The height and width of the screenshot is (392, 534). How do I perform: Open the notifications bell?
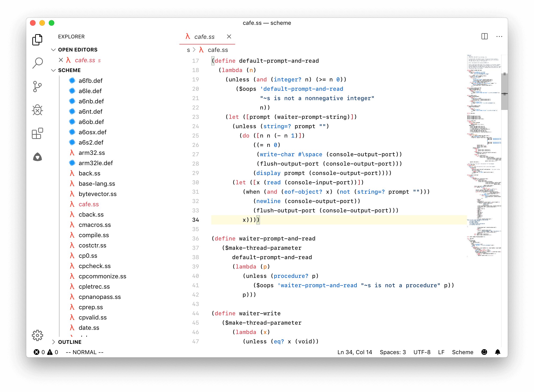497,352
